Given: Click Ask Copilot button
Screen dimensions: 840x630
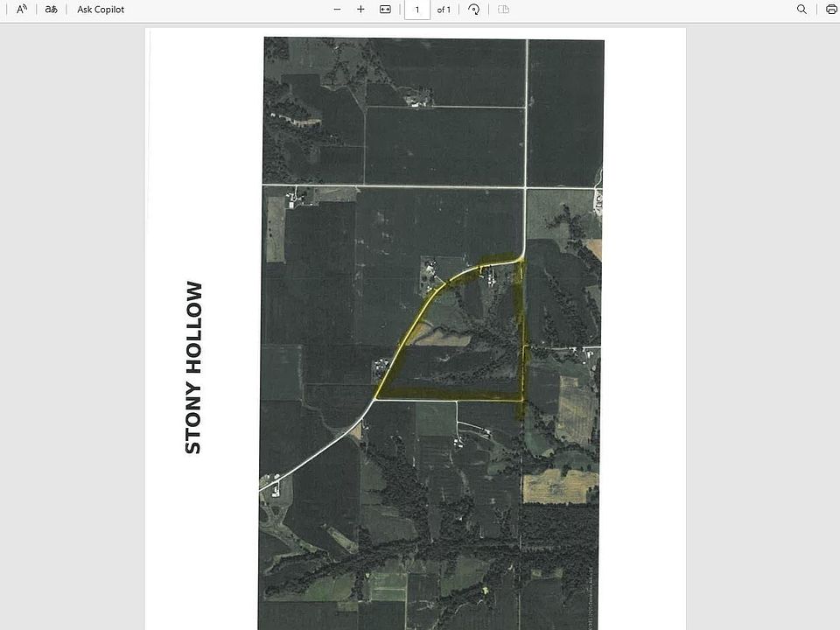Looking at the screenshot, I should coord(101,10).
